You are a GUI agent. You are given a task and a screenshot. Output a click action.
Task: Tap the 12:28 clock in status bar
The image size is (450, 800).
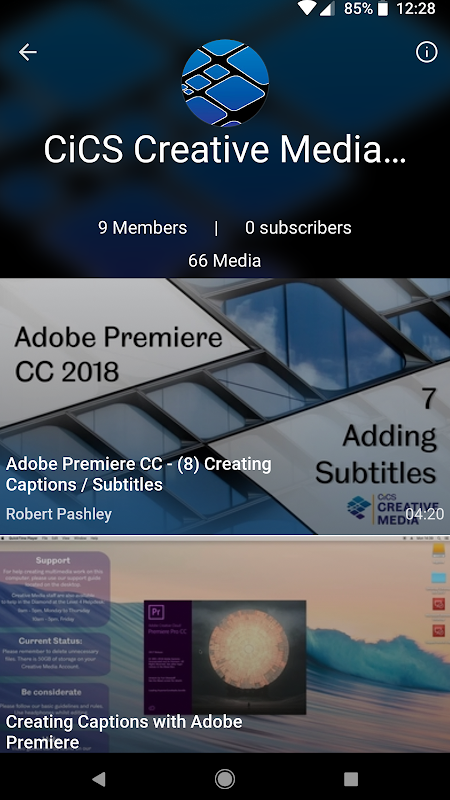tap(416, 9)
